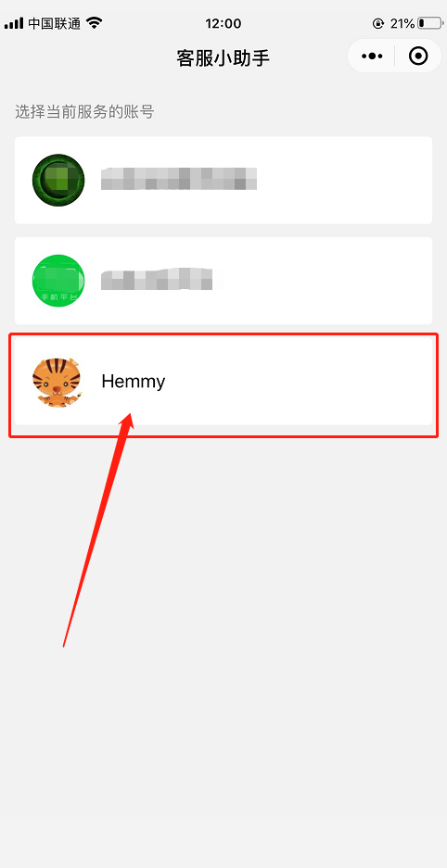Close mini program via circle target icon
Viewport: 447px width, 868px height.
[418, 56]
